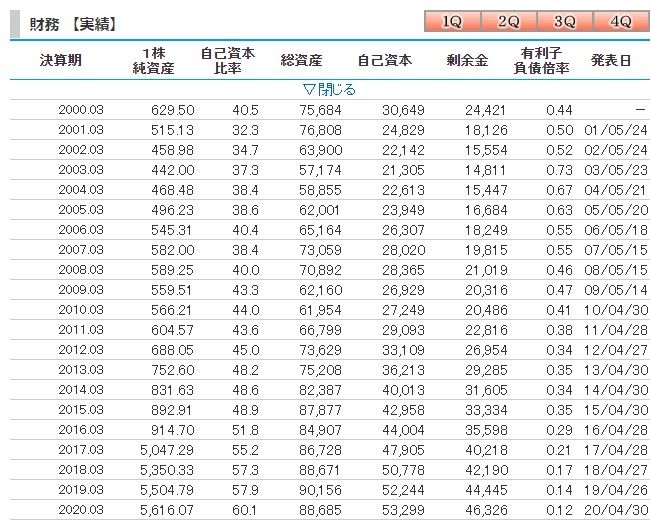Click net assets per share value 5,047.29

click(x=167, y=450)
